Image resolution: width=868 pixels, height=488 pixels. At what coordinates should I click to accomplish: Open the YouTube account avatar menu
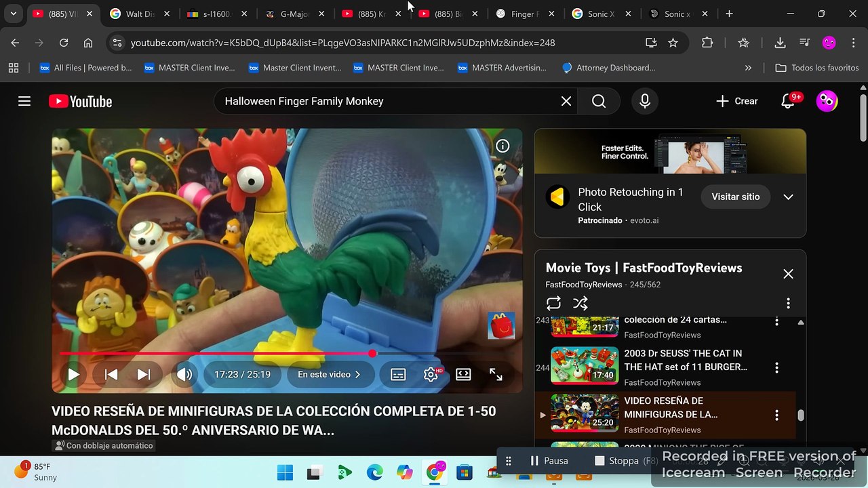pyautogui.click(x=827, y=101)
